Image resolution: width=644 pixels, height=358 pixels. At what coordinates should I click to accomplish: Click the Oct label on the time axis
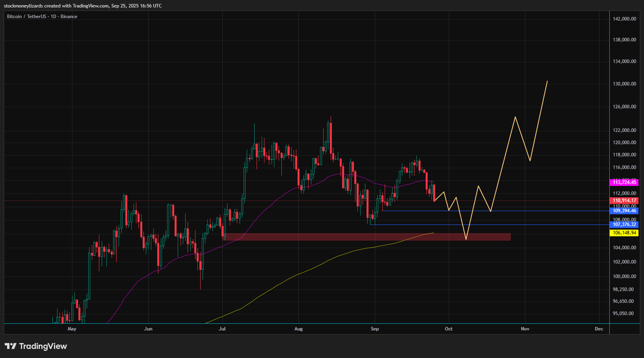pos(449,329)
